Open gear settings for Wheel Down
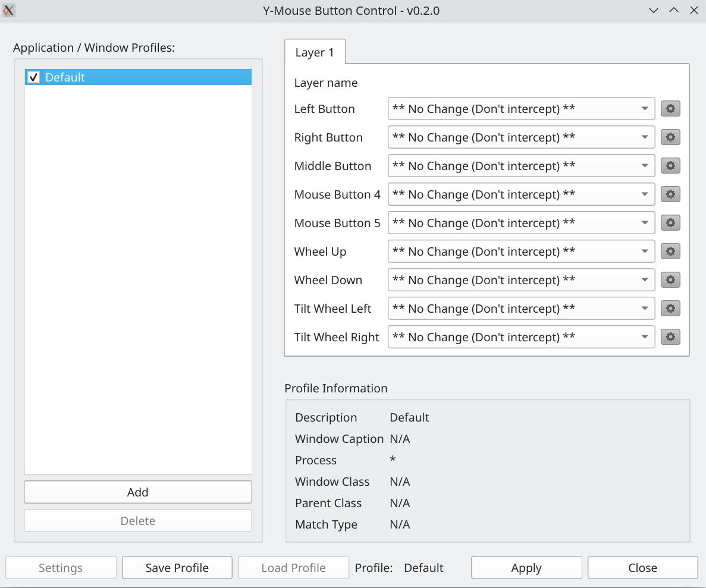Viewport: 706px width, 588px height. click(670, 279)
